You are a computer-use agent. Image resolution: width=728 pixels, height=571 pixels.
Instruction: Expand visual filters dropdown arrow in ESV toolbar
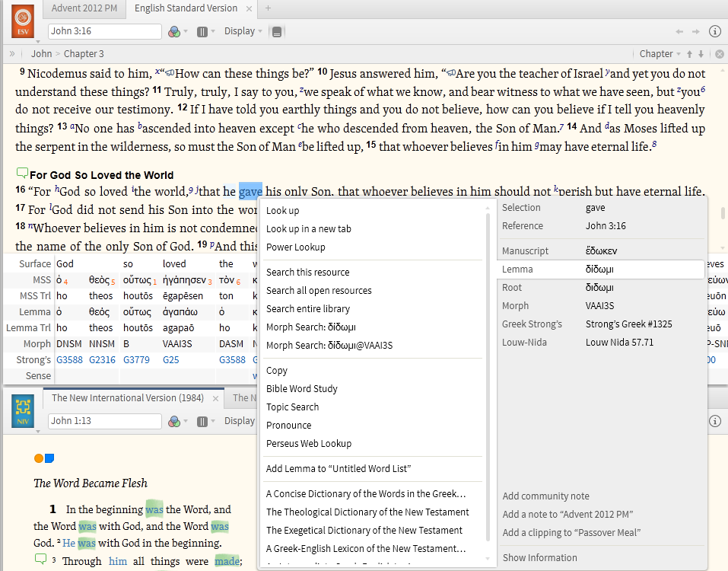click(186, 31)
